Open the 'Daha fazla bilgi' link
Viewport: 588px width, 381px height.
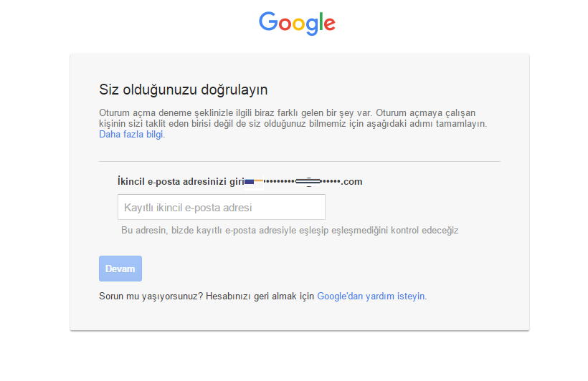coord(131,134)
